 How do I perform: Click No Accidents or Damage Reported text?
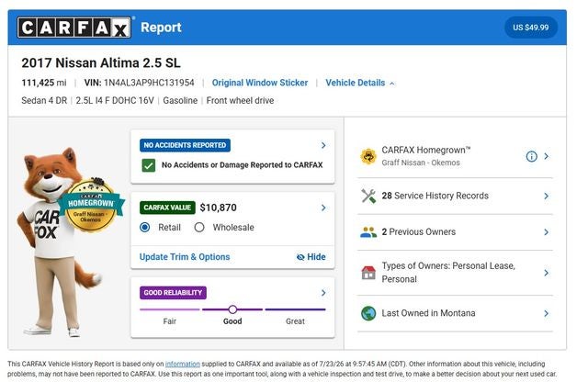tap(242, 165)
